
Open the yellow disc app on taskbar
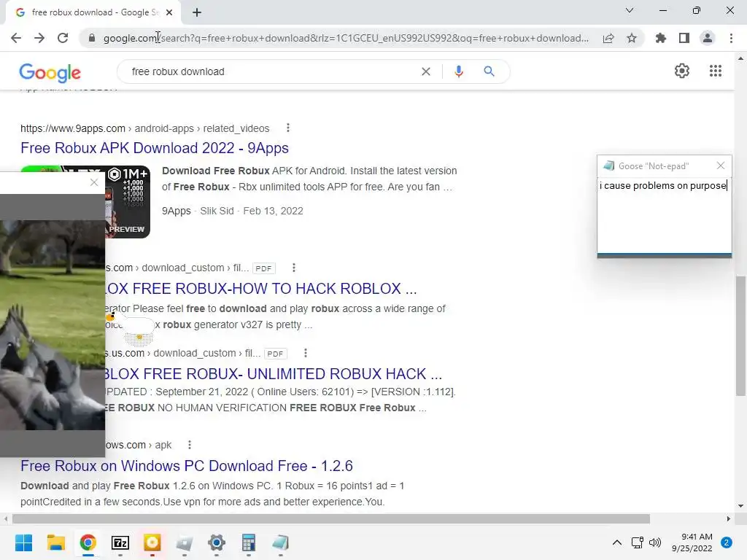(x=152, y=542)
